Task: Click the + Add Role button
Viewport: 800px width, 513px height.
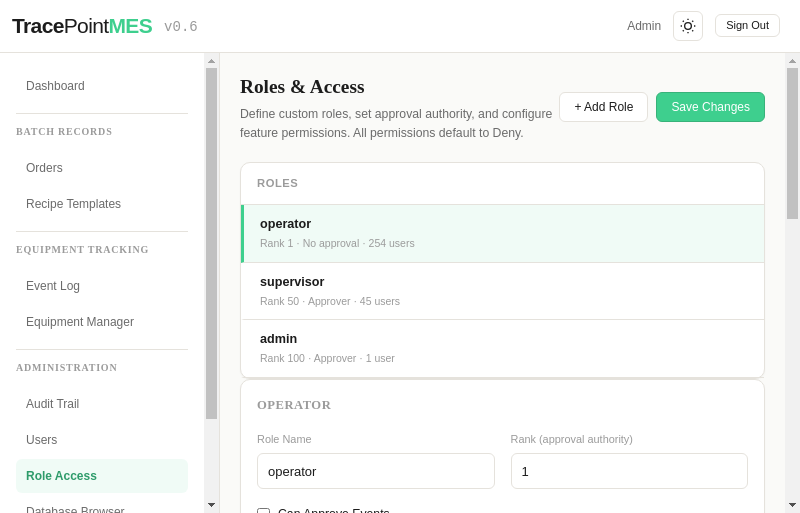Action: [x=604, y=107]
